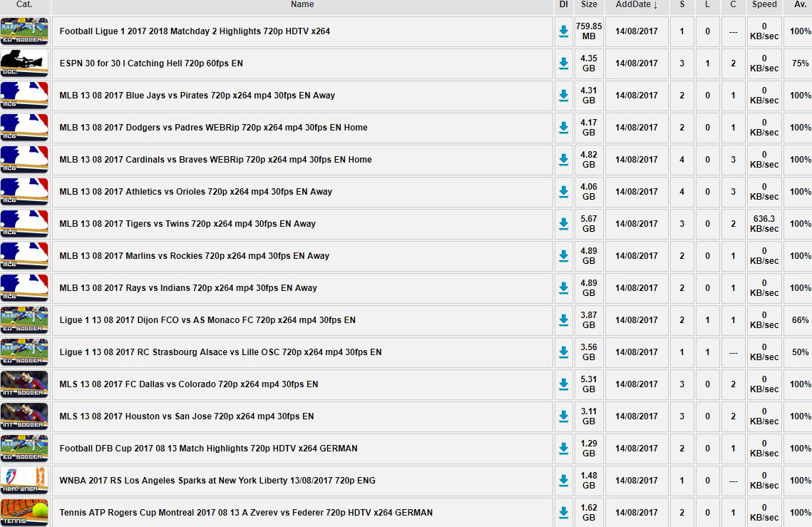Screen dimensions: 812x527
Task: Open MLB category icon for Tigers vs Twins
Action: 24,224
